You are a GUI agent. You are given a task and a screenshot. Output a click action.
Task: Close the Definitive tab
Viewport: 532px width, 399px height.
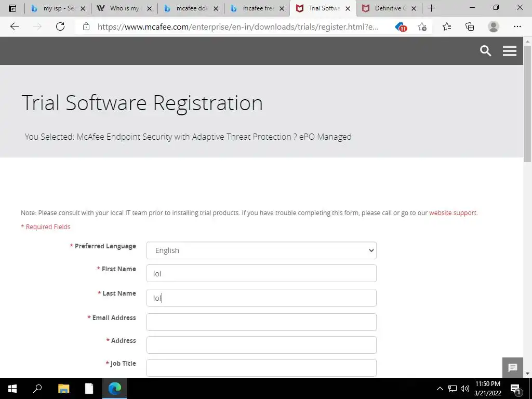coord(414,9)
